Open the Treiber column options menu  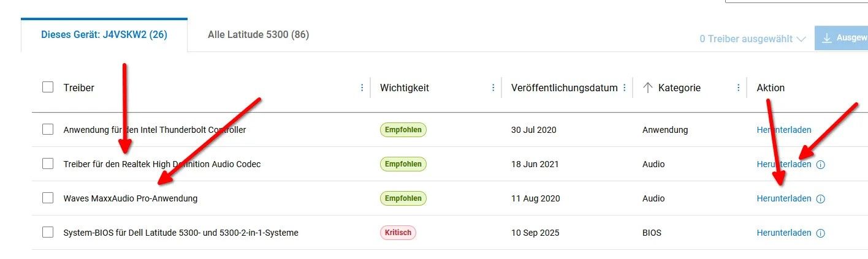pyautogui.click(x=362, y=88)
